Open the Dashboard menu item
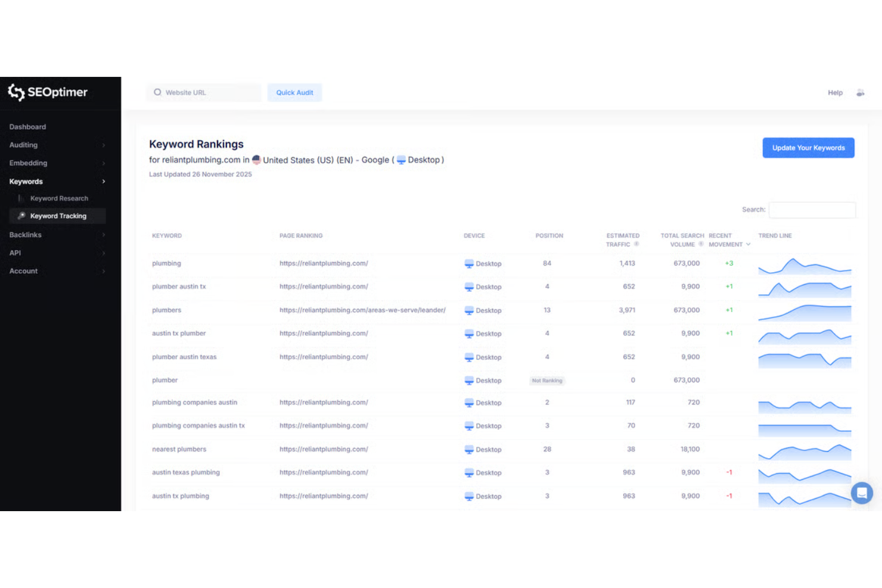 coord(27,126)
